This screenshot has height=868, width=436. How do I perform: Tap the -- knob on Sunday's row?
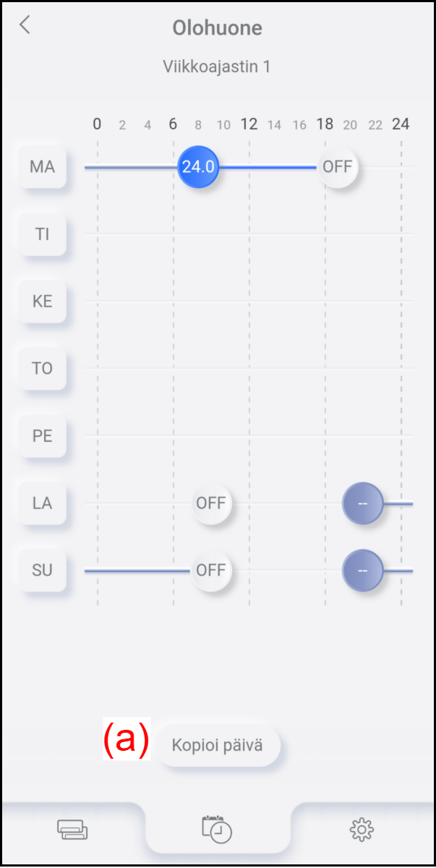tap(363, 570)
